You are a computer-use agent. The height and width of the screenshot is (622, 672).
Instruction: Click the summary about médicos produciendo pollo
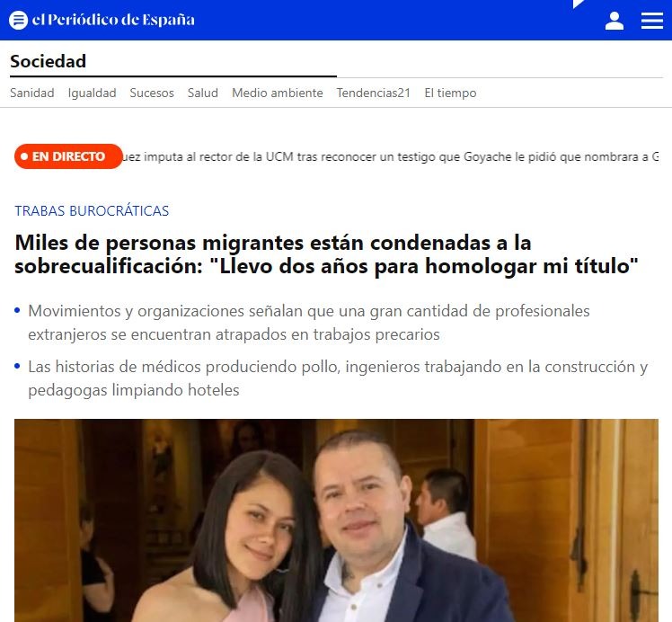point(338,378)
